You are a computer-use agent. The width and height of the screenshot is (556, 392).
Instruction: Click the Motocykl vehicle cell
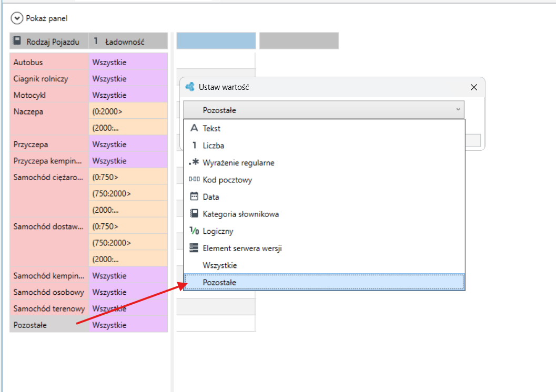49,95
